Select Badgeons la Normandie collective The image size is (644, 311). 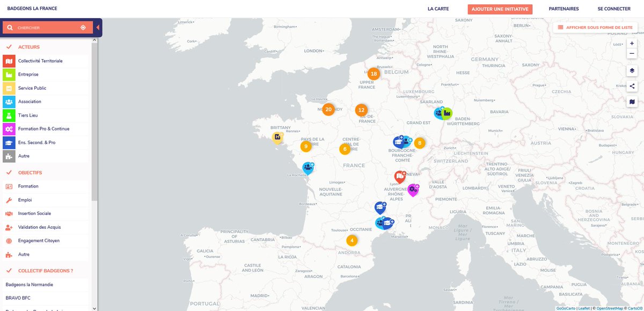point(30,284)
